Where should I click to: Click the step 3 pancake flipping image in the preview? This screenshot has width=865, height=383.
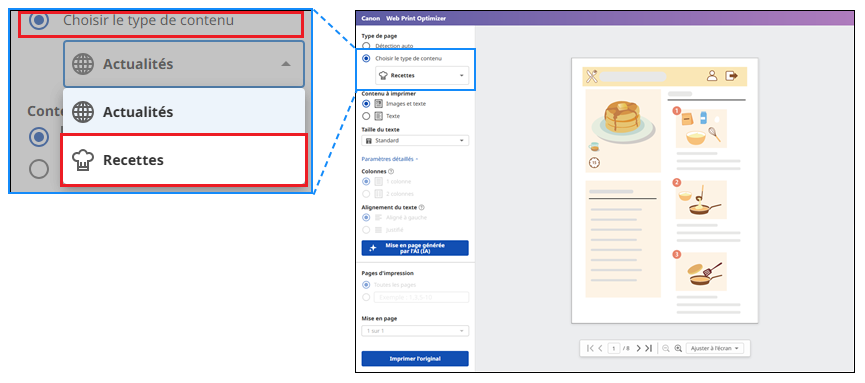(701, 272)
